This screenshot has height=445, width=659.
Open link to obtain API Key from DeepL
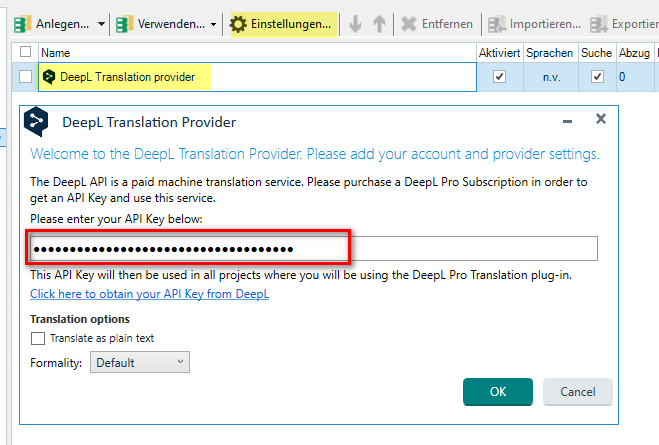150,294
